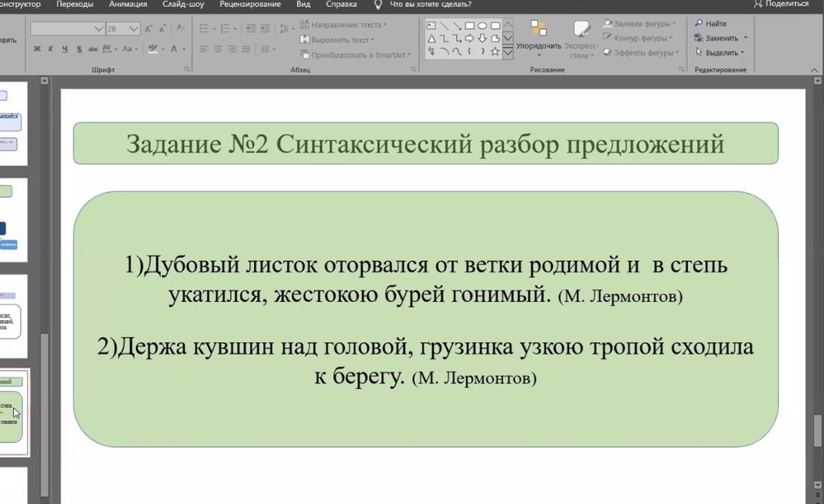The height and width of the screenshot is (504, 824).
Task: Open the Переходы tab
Action: click(x=75, y=4)
